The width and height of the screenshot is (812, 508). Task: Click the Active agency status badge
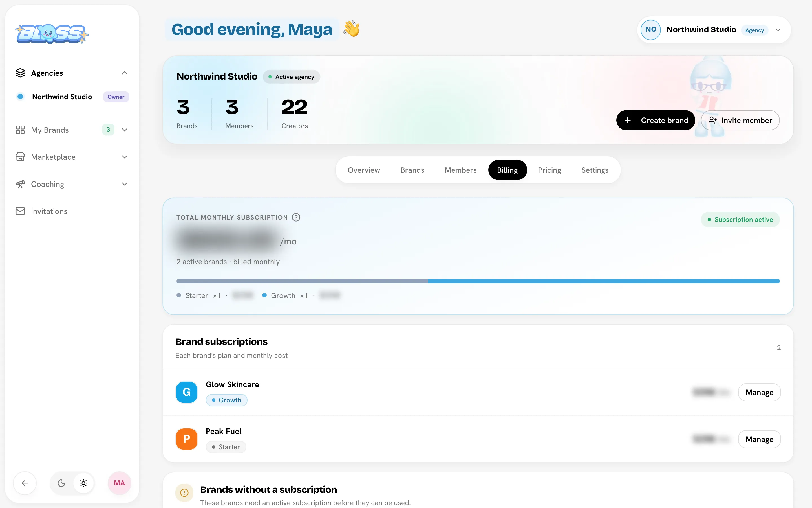[291, 77]
